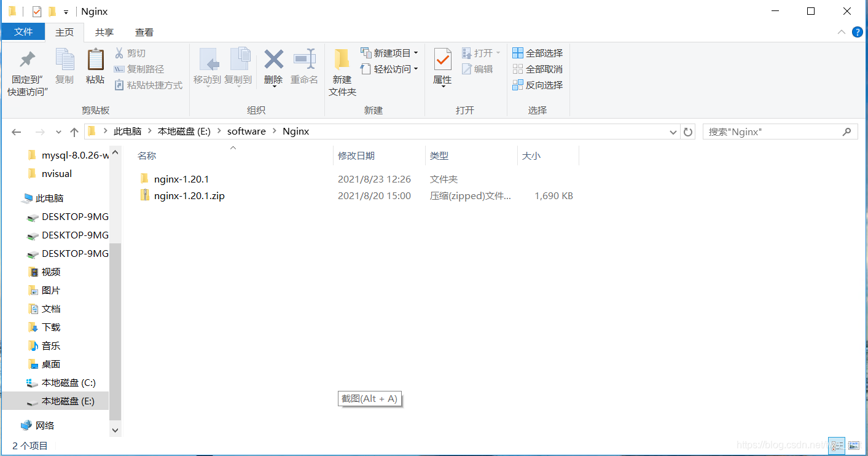
Task: Collapse the ribbon with the chevron
Action: (841, 32)
